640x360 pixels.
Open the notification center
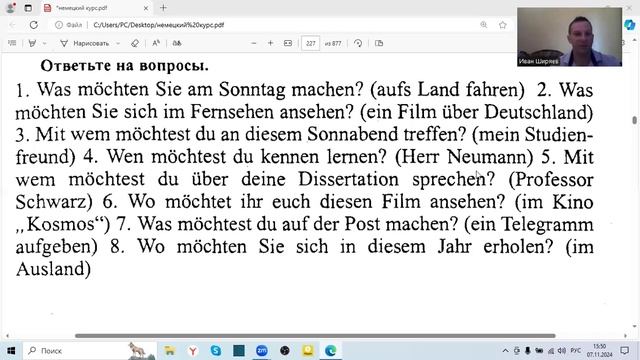click(x=624, y=351)
